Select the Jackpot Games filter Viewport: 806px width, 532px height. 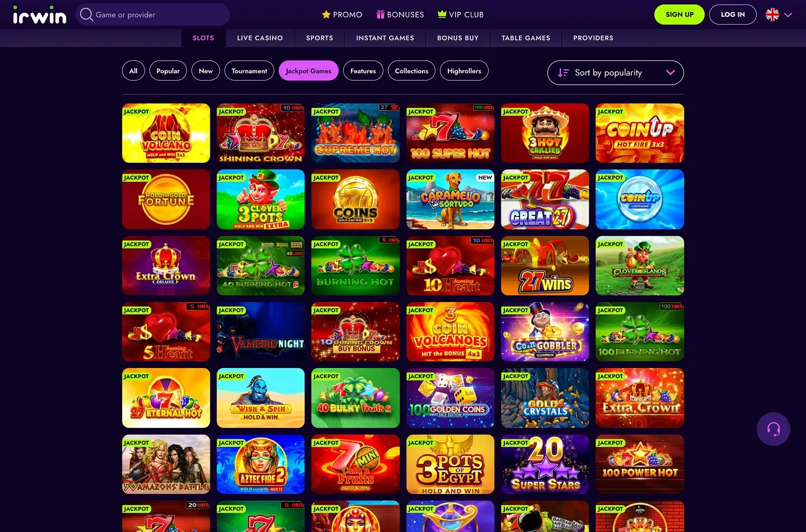pos(308,70)
